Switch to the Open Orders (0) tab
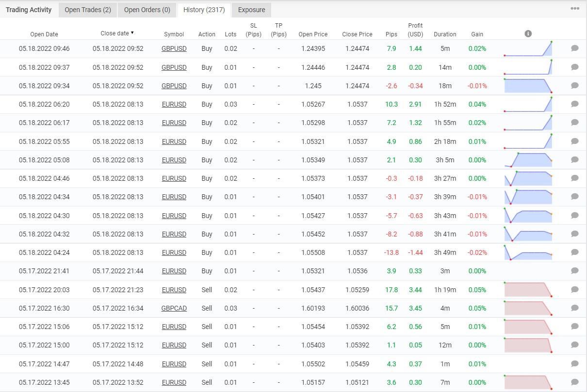 click(147, 10)
